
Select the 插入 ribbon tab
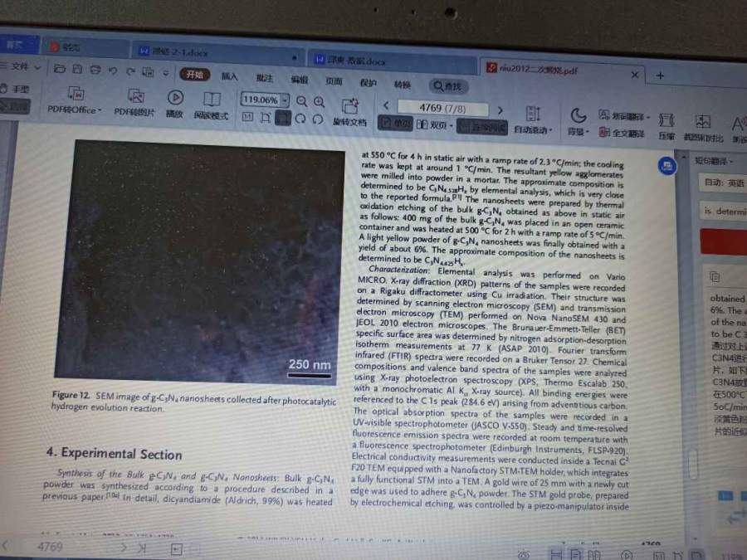coord(229,76)
